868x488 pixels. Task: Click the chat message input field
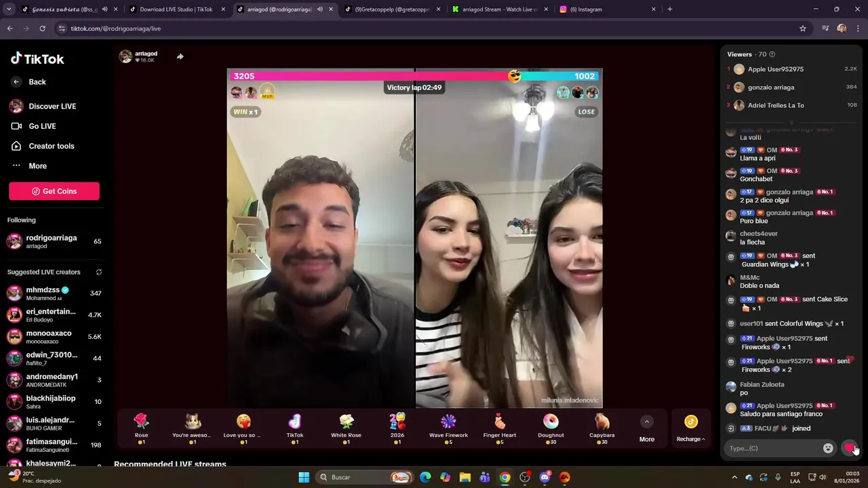[x=773, y=448]
